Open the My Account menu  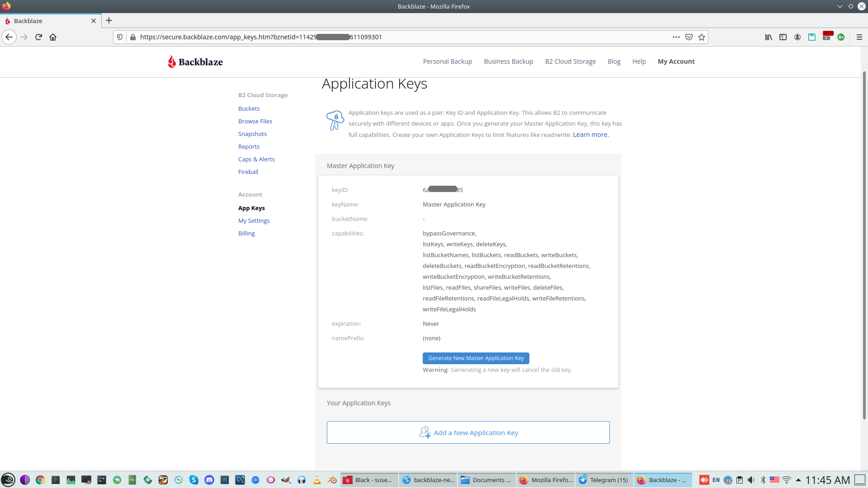[676, 61]
